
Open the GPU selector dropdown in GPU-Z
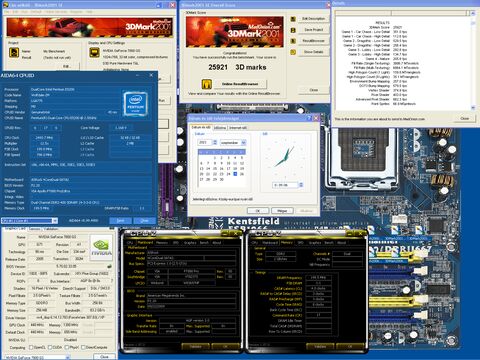pos(67,357)
